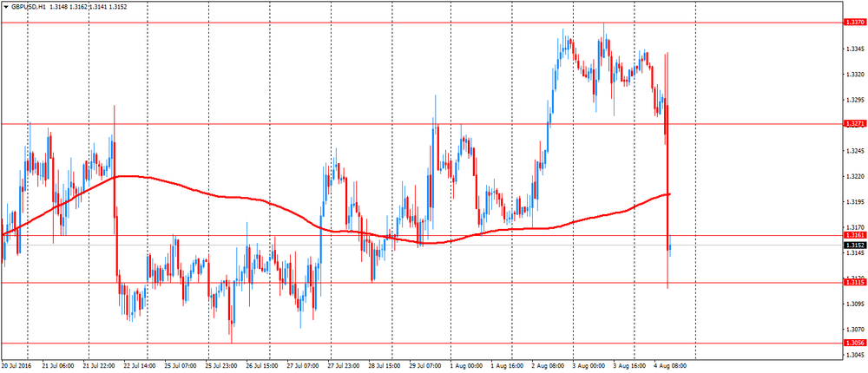868x373 pixels.
Task: Click the GBPUSD,H1 chart symbol label
Action: [x=29, y=8]
